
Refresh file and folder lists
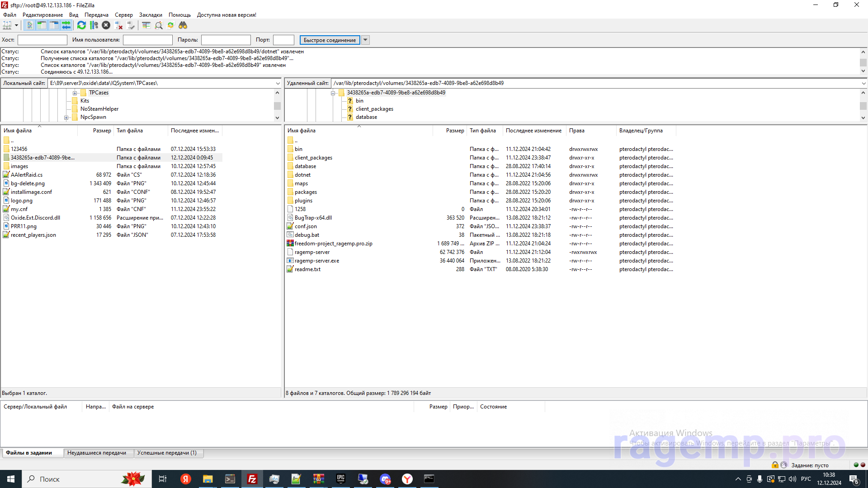click(81, 25)
